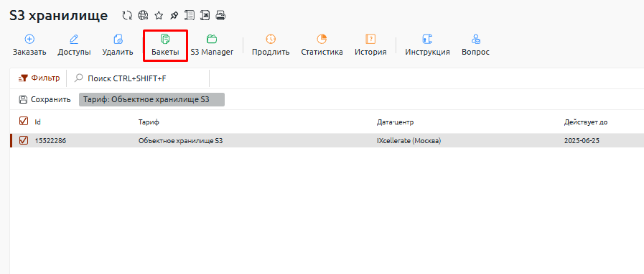Image resolution: width=644 pixels, height=274 pixels.
Task: Click the list scroll icon left of the Excel icon
Action: (x=190, y=16)
